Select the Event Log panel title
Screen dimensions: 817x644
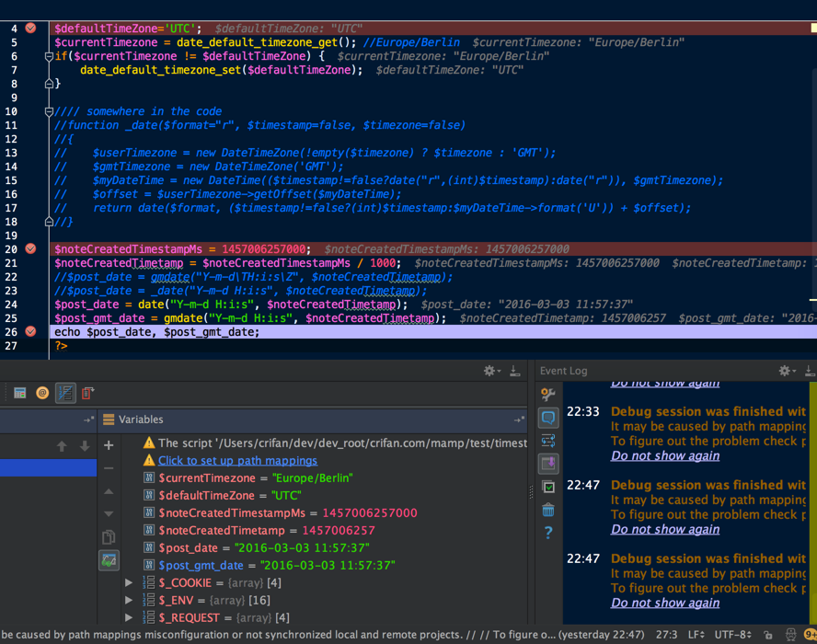[x=563, y=371]
